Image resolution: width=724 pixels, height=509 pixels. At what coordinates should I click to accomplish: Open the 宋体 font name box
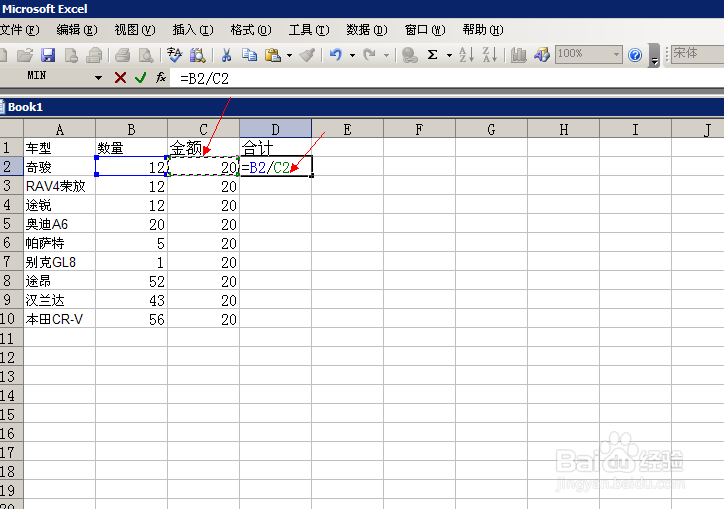(x=697, y=54)
